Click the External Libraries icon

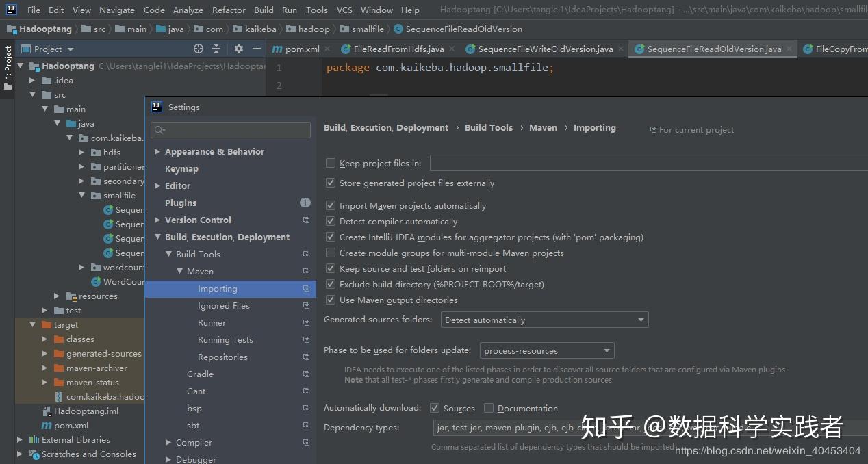pyautogui.click(x=35, y=440)
